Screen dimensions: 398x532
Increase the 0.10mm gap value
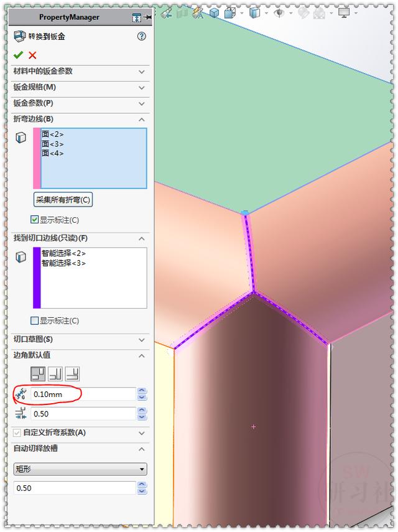[x=142, y=391]
